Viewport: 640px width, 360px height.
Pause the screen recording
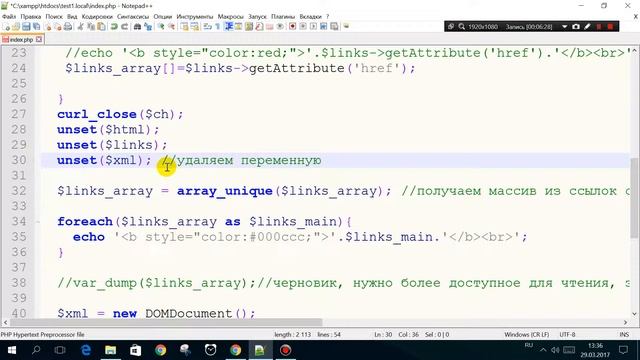[599, 27]
